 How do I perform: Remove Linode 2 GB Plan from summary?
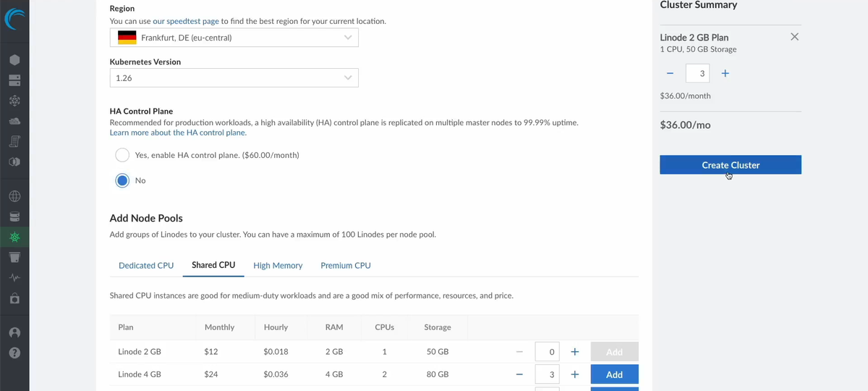(794, 37)
